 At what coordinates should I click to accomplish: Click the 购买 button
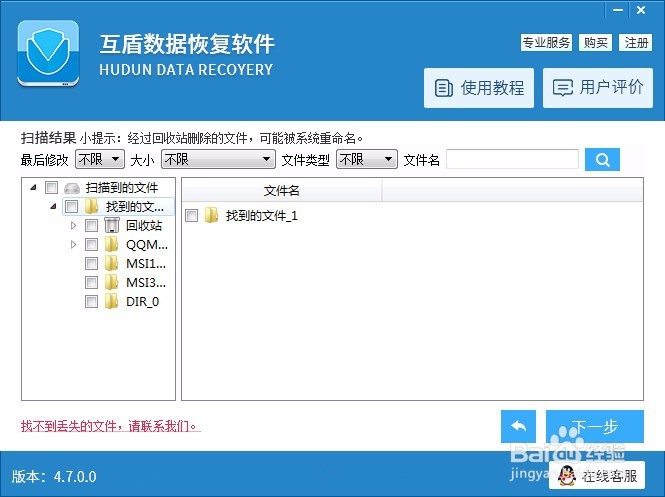point(595,42)
